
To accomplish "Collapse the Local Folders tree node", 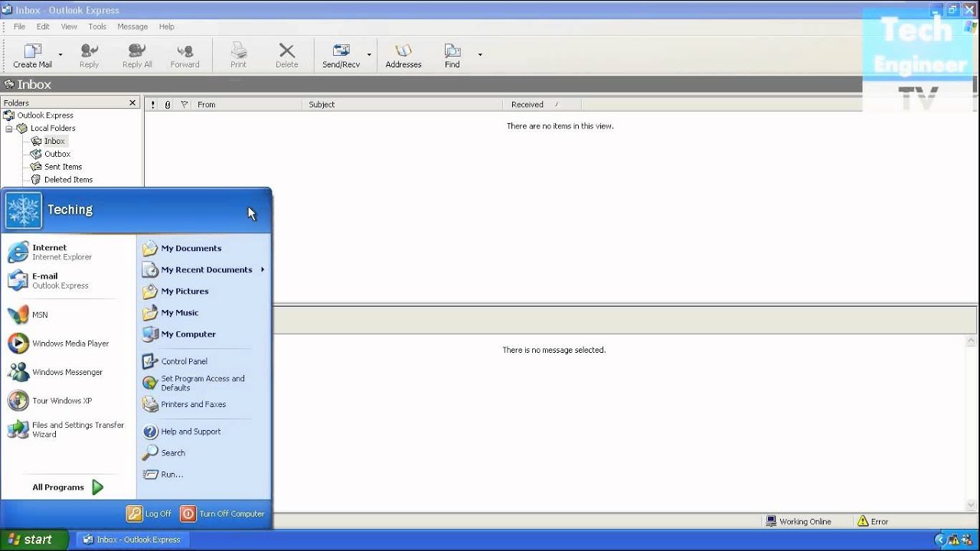I will click(9, 129).
